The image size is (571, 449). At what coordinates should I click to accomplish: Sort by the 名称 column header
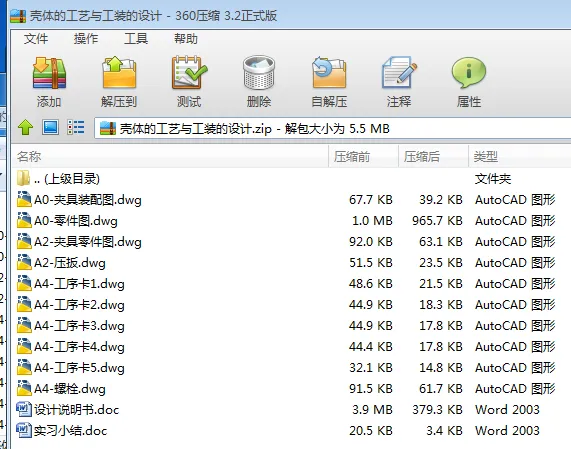pos(170,157)
